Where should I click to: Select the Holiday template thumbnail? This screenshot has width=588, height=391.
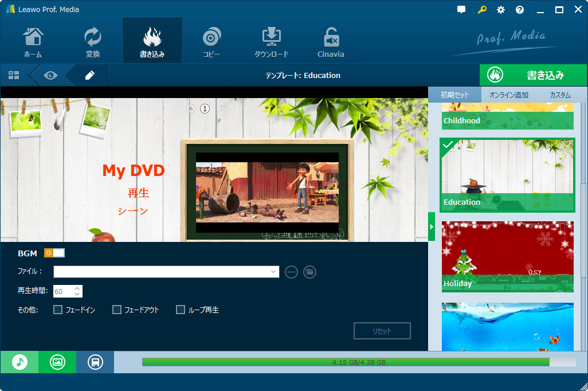(507, 256)
